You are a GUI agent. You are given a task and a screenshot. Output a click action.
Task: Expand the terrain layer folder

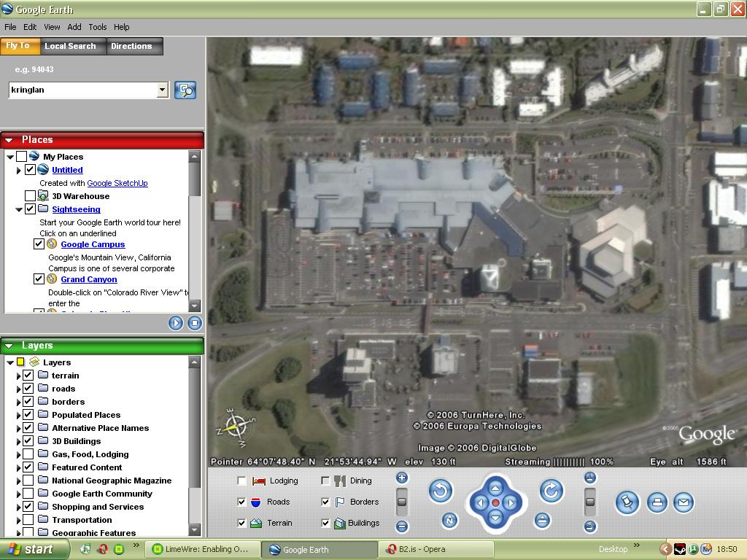[x=18, y=376]
